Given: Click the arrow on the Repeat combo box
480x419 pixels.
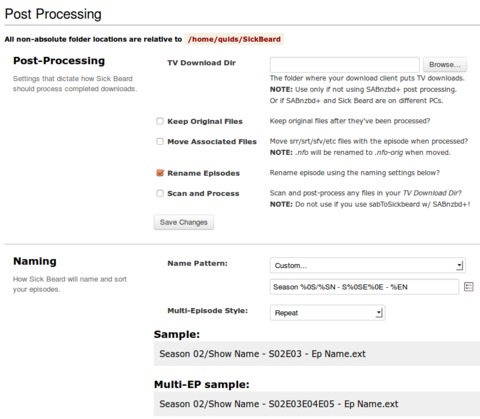Looking at the screenshot, I should click(379, 313).
